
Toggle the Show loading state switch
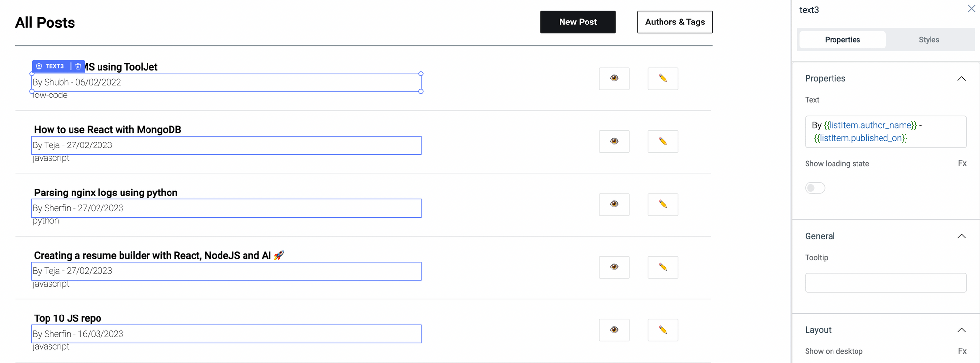[x=815, y=188]
